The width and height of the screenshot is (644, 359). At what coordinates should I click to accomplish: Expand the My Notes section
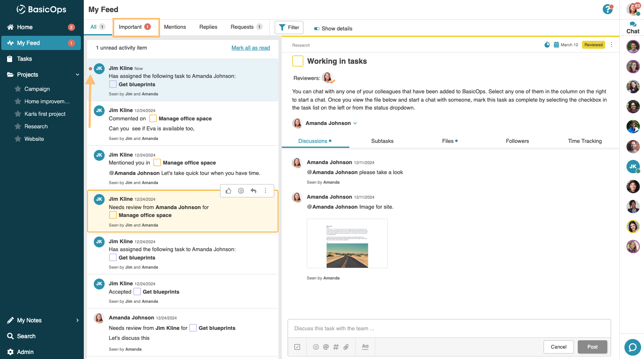point(77,320)
